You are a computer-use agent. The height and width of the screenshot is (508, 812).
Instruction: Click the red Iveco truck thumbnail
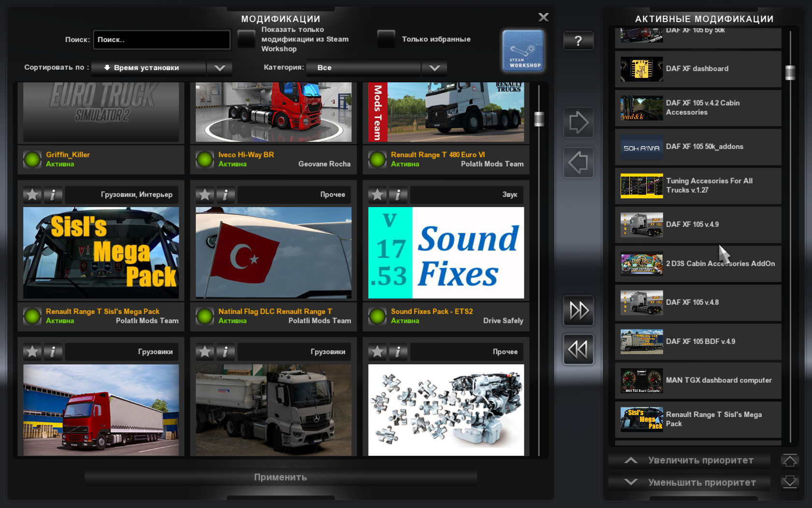[x=274, y=112]
